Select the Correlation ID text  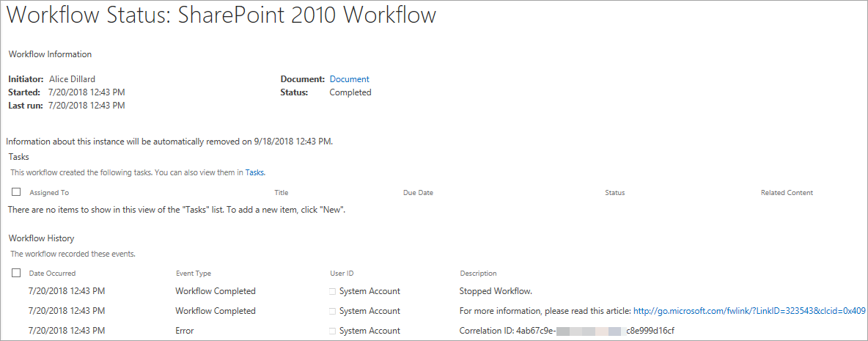(x=567, y=331)
